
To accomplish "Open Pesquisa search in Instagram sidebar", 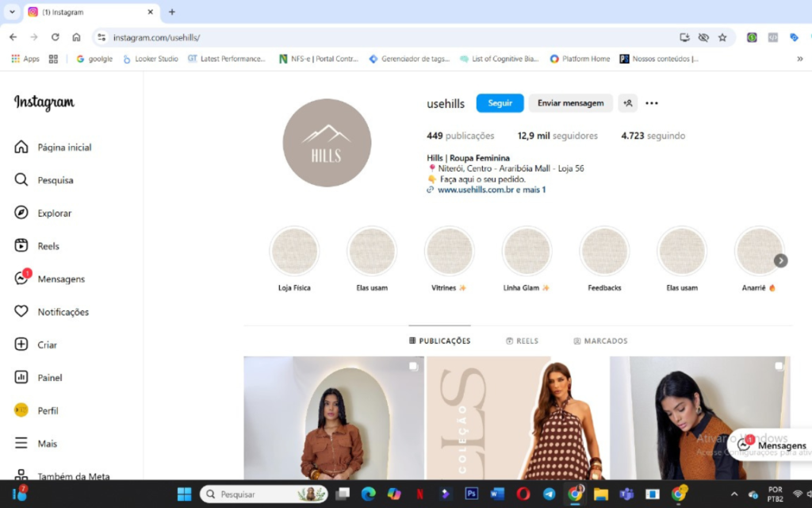I will 44,180.
